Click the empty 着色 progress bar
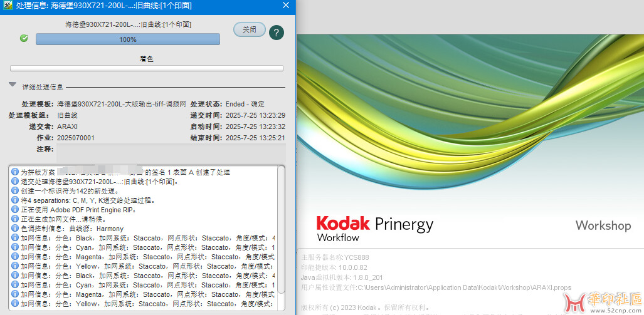644x315 pixels. pos(147,68)
